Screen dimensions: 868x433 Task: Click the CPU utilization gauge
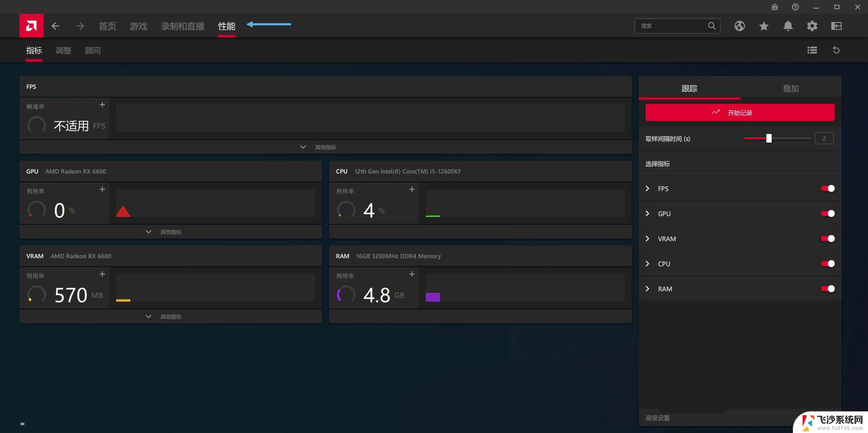click(x=346, y=210)
